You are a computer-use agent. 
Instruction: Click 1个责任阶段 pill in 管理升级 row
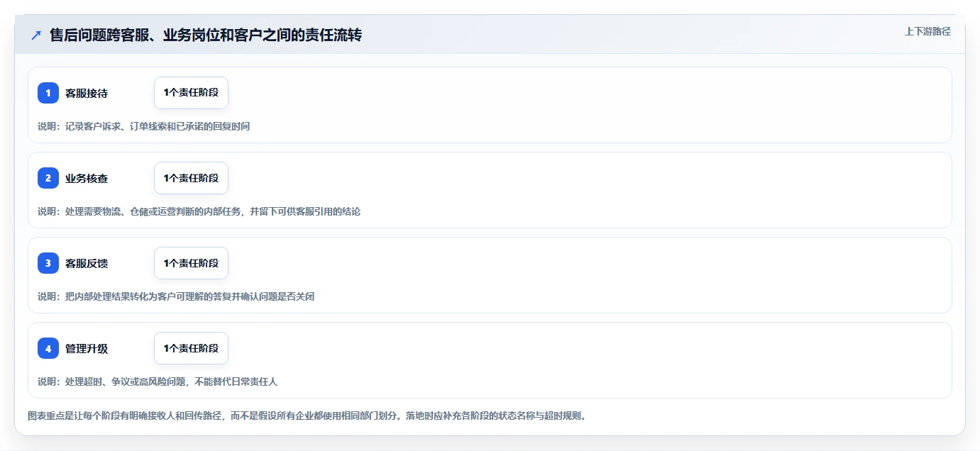[191, 348]
